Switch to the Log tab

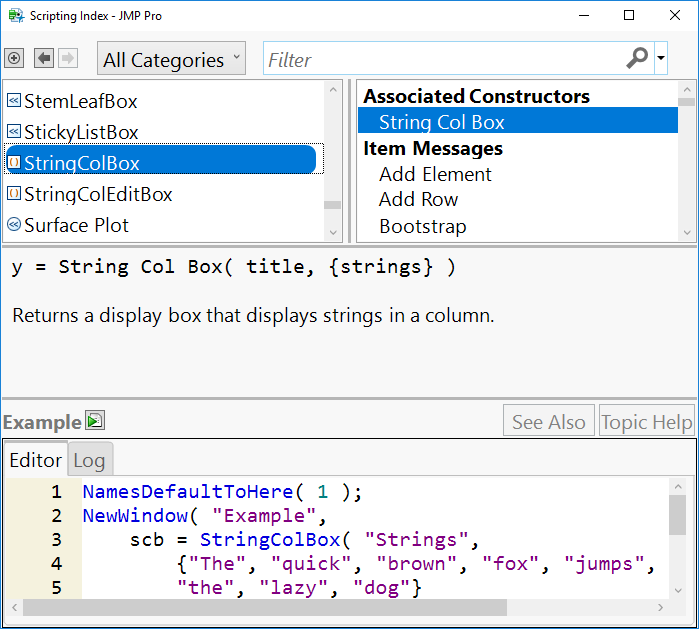click(89, 461)
